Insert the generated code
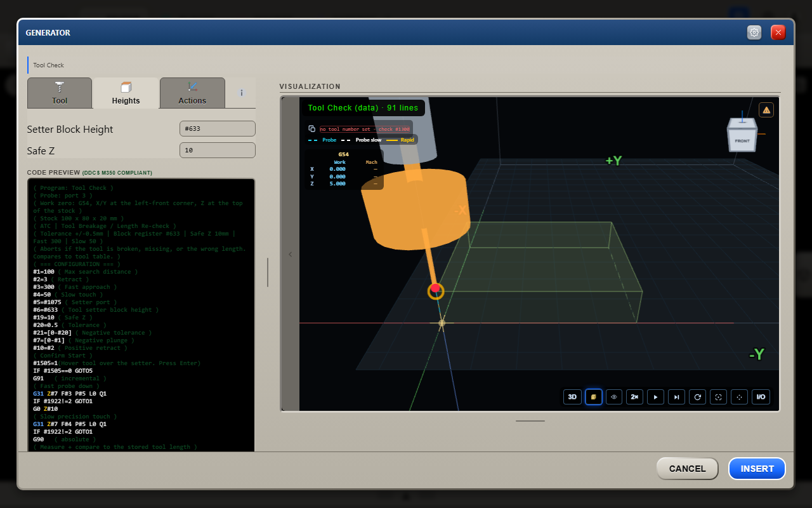The image size is (812, 508). point(757,469)
